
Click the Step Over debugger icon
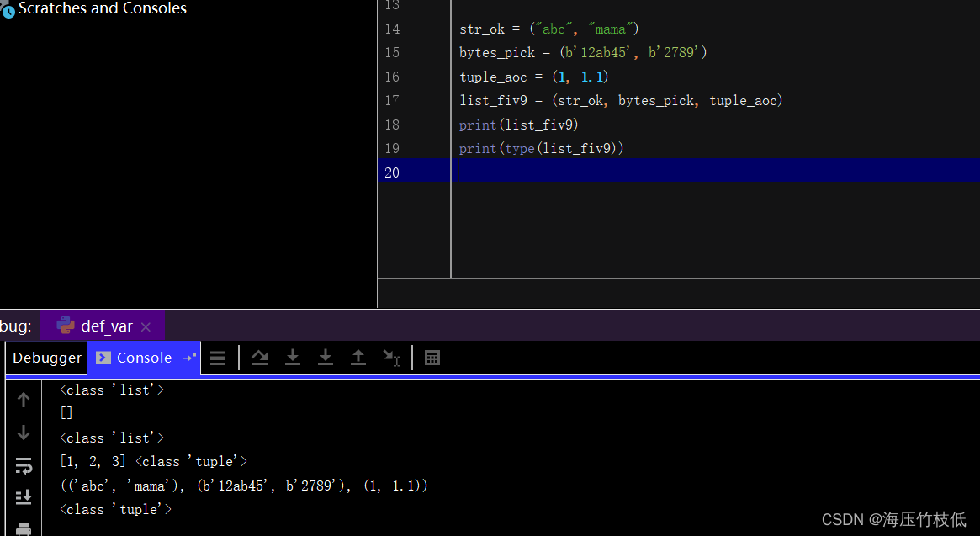pyautogui.click(x=259, y=357)
